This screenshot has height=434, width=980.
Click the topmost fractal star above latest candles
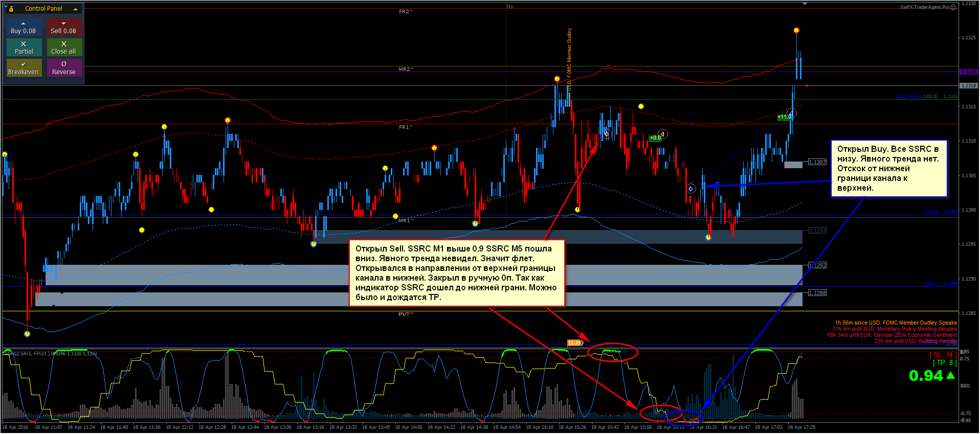click(796, 31)
